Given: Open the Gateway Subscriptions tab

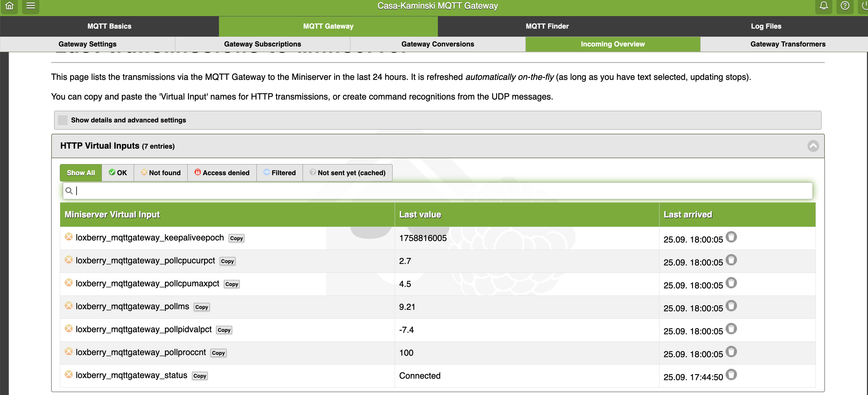Looking at the screenshot, I should (x=262, y=44).
